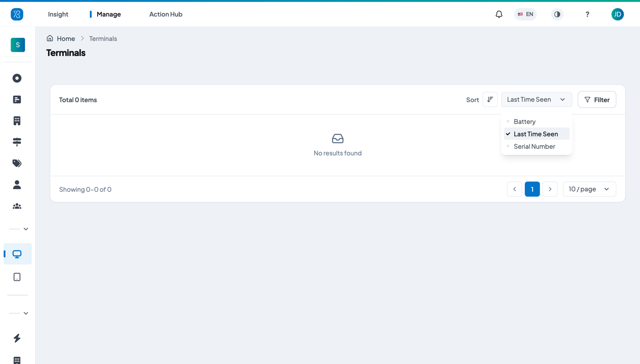Go to Home via breadcrumb

pos(61,39)
